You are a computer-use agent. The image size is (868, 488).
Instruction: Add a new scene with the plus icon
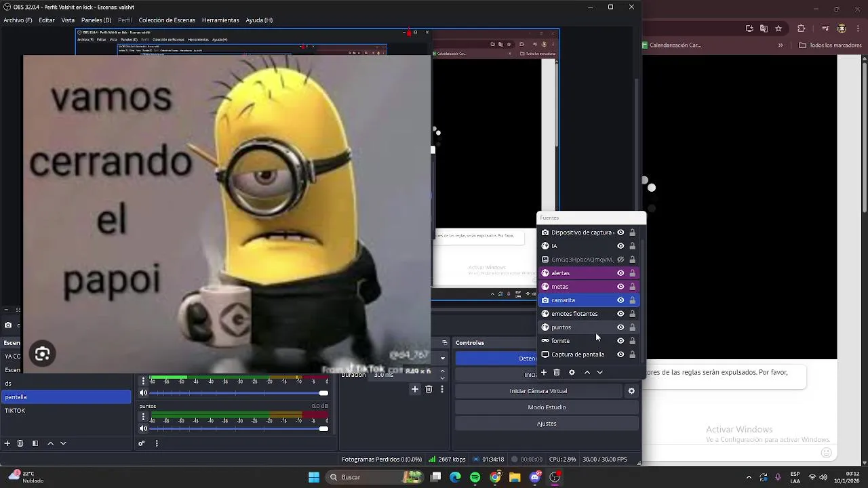tap(7, 443)
